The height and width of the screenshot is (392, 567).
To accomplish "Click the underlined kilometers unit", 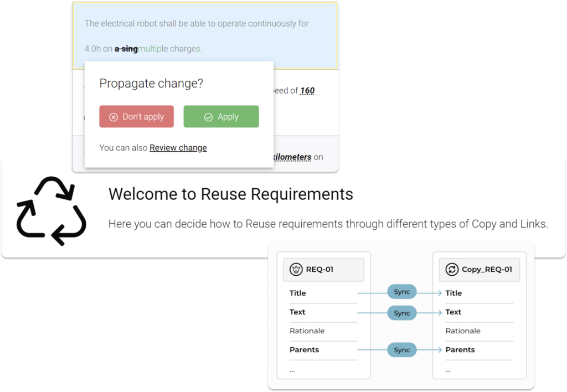I will pyautogui.click(x=292, y=157).
